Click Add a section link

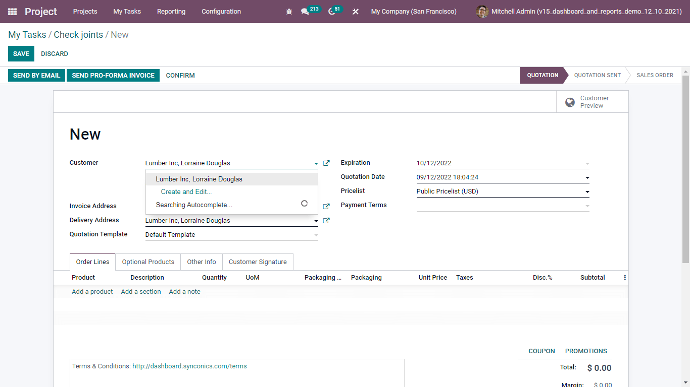pyautogui.click(x=141, y=291)
